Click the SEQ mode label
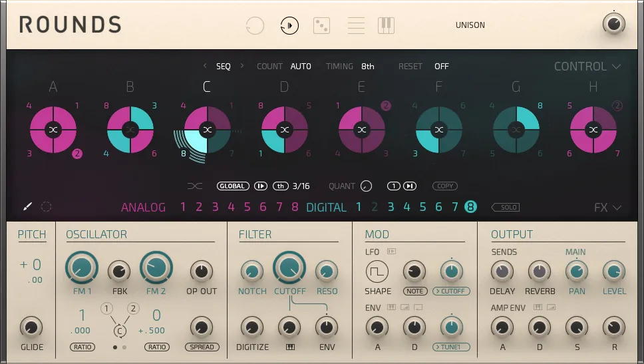Image resolution: width=644 pixels, height=364 pixels. click(224, 67)
